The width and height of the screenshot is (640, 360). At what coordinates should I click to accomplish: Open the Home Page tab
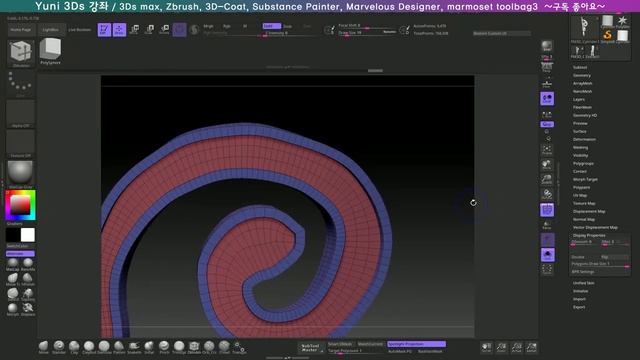[21, 30]
